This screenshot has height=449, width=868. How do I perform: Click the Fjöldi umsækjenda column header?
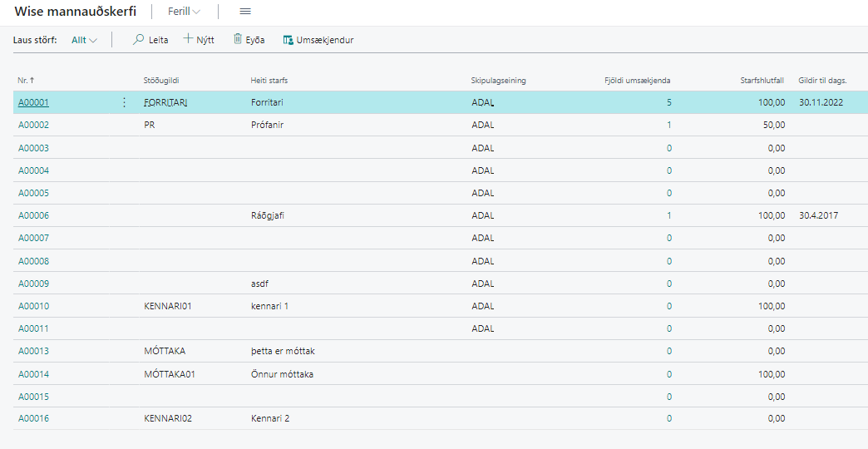(637, 81)
